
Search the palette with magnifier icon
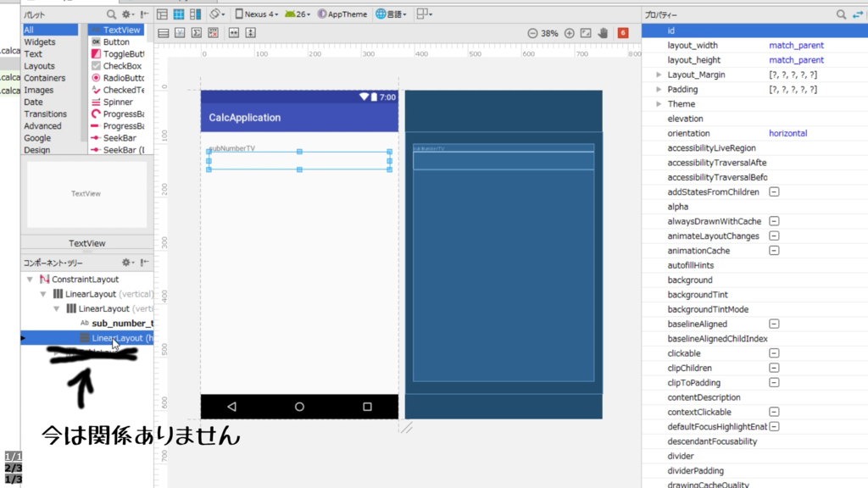111,14
